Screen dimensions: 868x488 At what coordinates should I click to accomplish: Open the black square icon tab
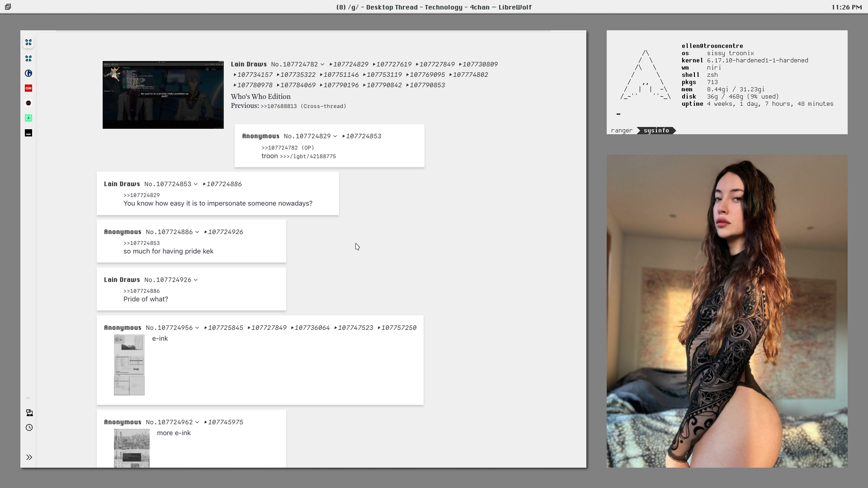point(28,133)
